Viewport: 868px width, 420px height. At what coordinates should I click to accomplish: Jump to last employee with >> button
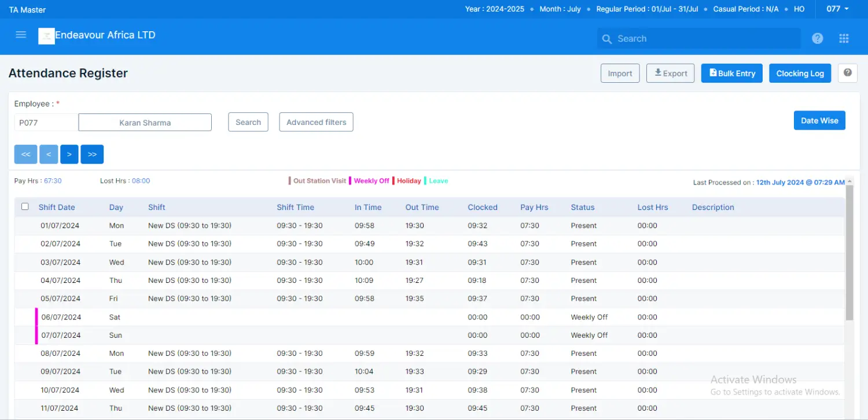point(92,154)
